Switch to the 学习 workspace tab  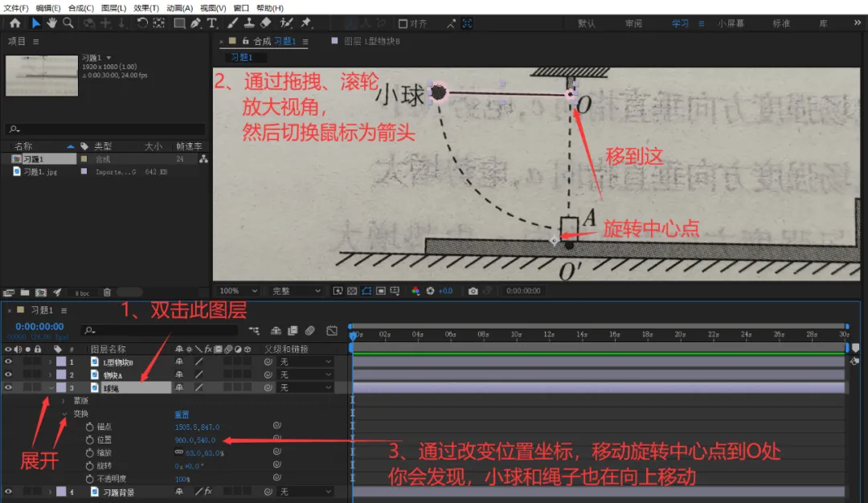point(680,24)
